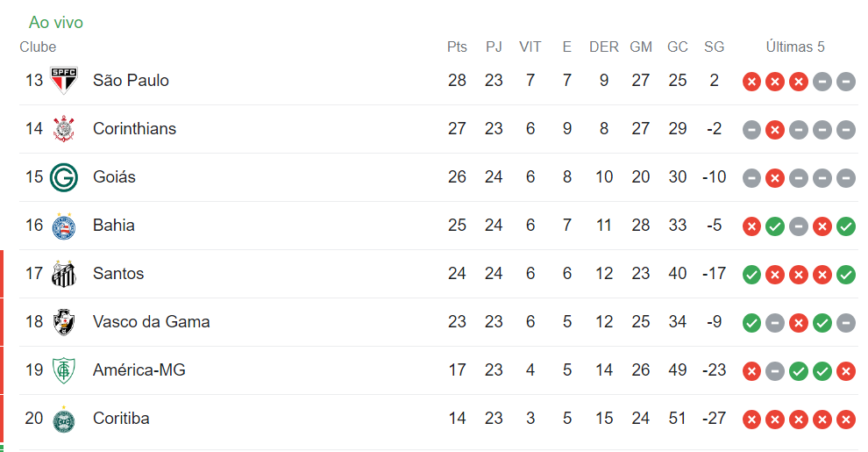Image resolution: width=868 pixels, height=452 pixels.
Task: Click São Paulo's first loss result icon
Action: [x=751, y=81]
